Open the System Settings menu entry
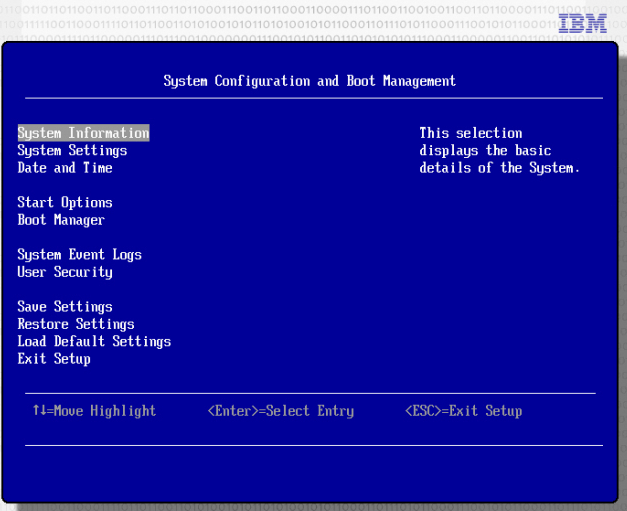Viewport: 627px width, 511px height. click(x=72, y=151)
